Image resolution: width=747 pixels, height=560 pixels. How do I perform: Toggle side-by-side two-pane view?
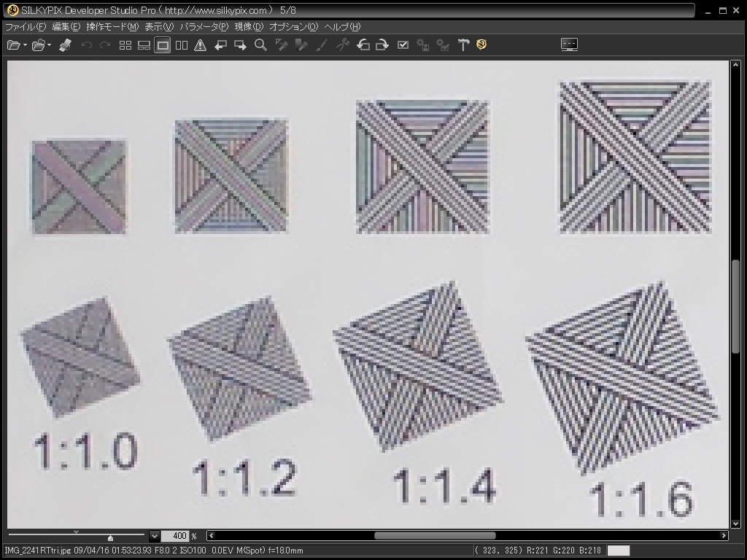pyautogui.click(x=182, y=45)
